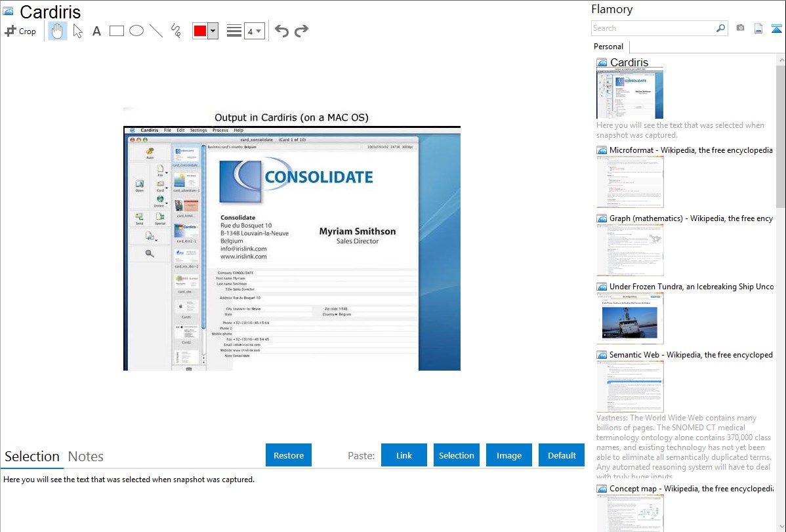Image resolution: width=786 pixels, height=532 pixels.
Task: Open the Semantic Web snapshot thumbnail
Action: [x=630, y=386]
